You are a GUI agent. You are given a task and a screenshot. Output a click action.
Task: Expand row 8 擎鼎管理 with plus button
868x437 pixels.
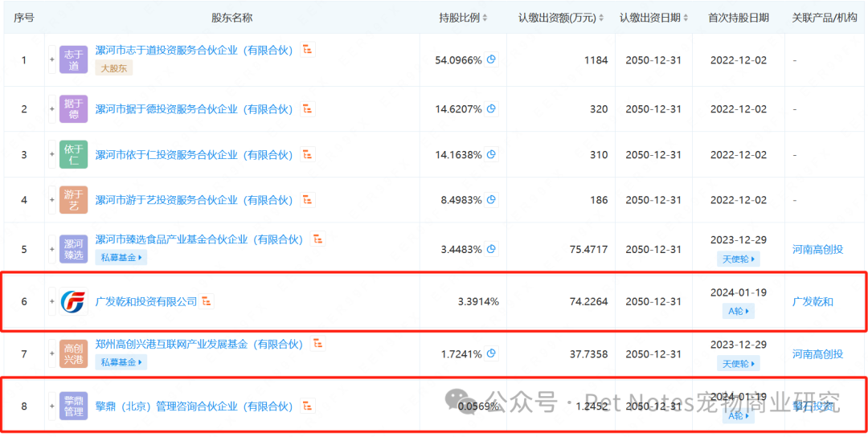click(x=52, y=406)
